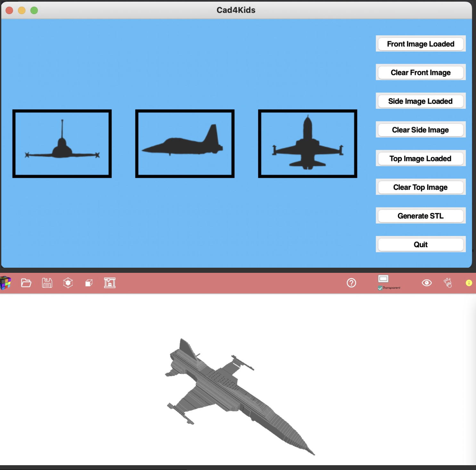The width and height of the screenshot is (476, 470).
Task: Toggle visibility with the eye icon
Action: click(427, 283)
